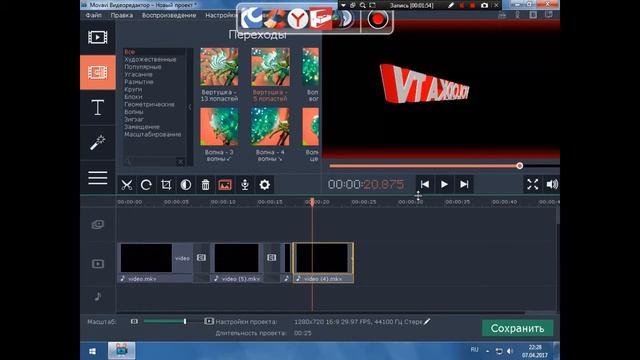Screen dimensions: 640x360
Task: Select Блоки category
Action: [x=133, y=97]
